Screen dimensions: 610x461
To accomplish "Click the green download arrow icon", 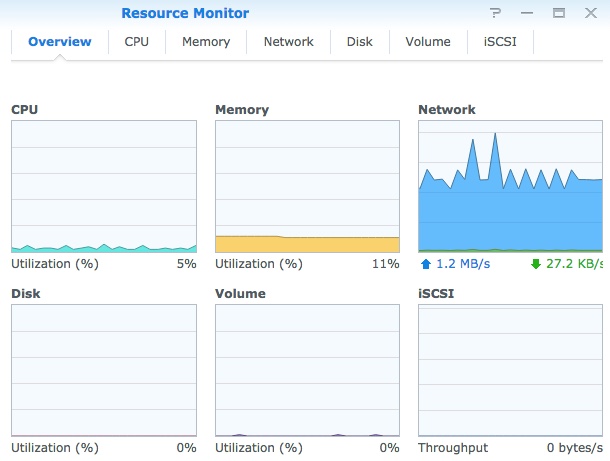I will click(536, 264).
